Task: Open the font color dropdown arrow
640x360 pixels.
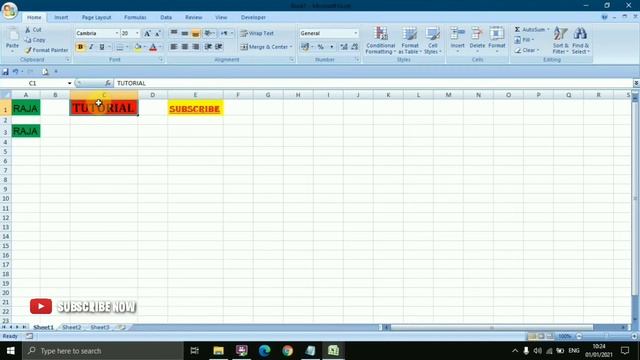Action: pos(160,47)
